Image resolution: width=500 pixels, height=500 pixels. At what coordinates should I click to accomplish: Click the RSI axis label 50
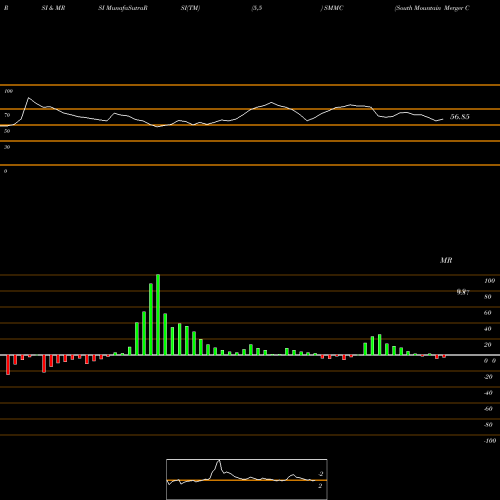click(7, 131)
